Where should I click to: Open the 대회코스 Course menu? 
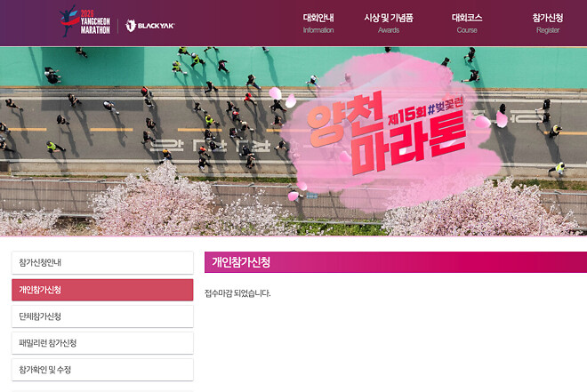click(467, 23)
